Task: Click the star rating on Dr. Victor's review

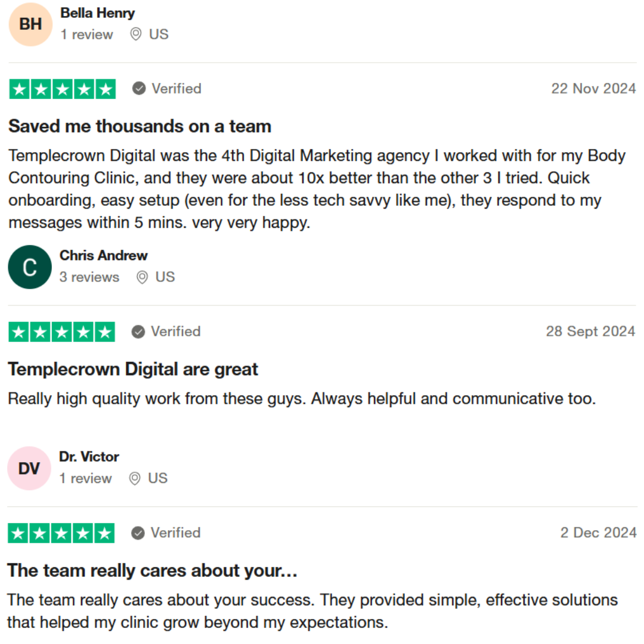Action: point(61,533)
